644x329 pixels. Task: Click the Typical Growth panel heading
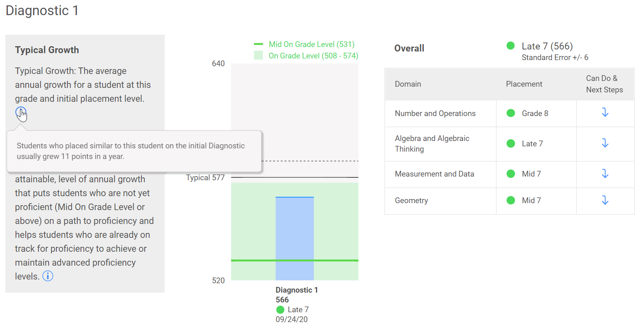click(47, 50)
